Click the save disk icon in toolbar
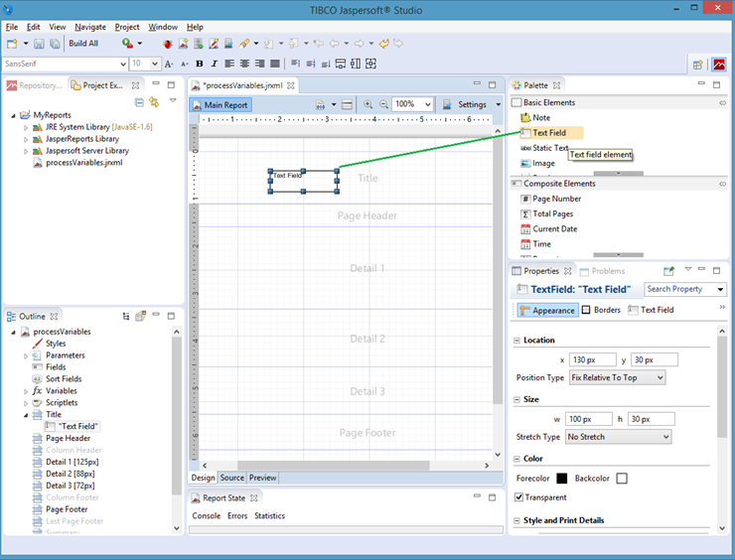Viewport: 735px width, 560px height. click(39, 44)
